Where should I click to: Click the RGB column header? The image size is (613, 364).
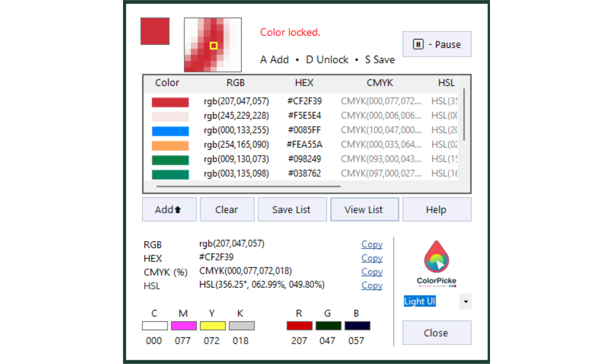pyautogui.click(x=236, y=83)
